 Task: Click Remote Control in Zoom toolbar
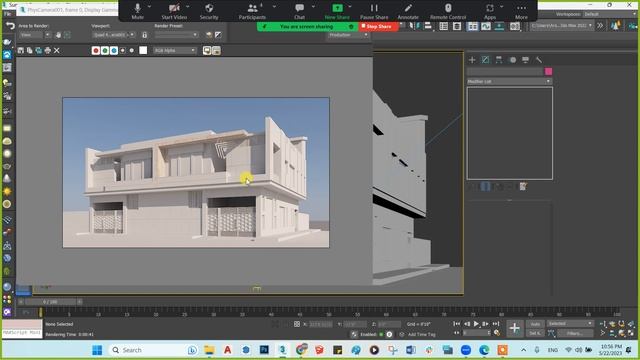[x=448, y=11]
